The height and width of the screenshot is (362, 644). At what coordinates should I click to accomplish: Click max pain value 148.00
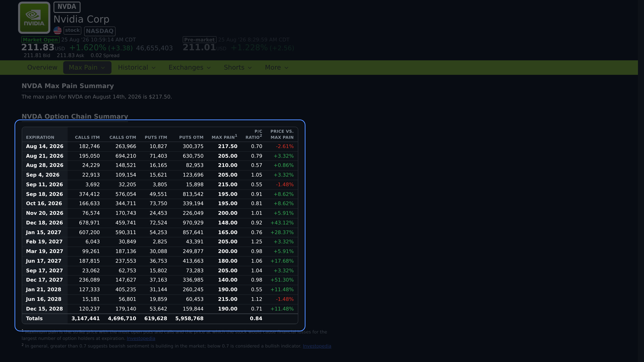(227, 223)
